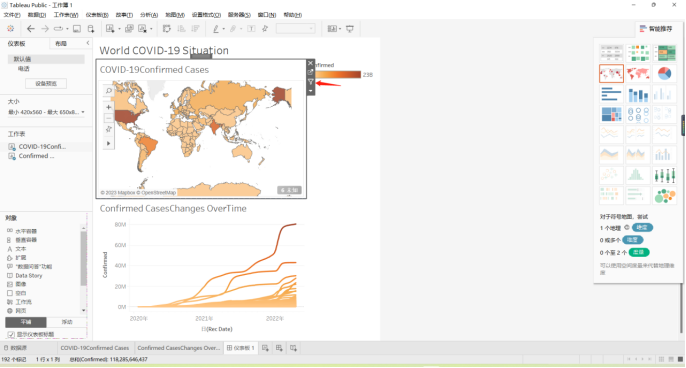
Task: Zoom in on the map with plus
Action: point(108,107)
